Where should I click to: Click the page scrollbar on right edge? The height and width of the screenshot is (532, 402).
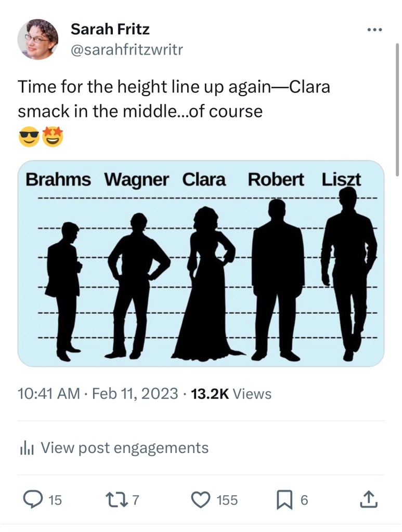[x=397, y=109]
